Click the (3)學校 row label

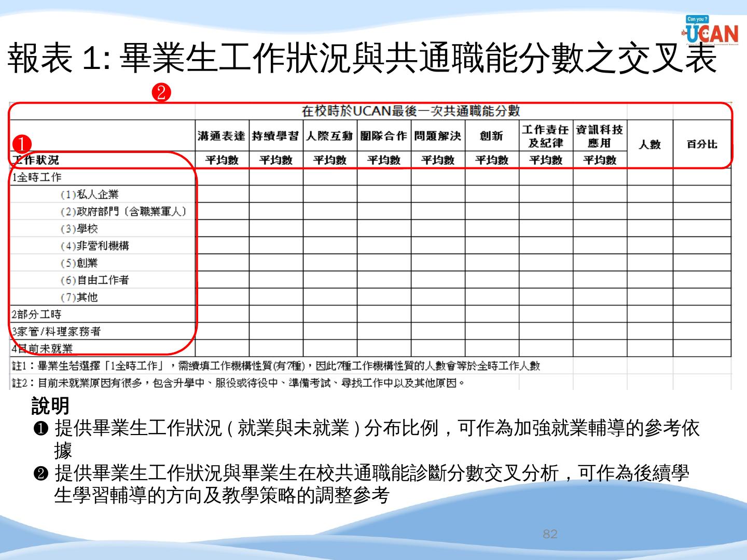pyautogui.click(x=79, y=229)
